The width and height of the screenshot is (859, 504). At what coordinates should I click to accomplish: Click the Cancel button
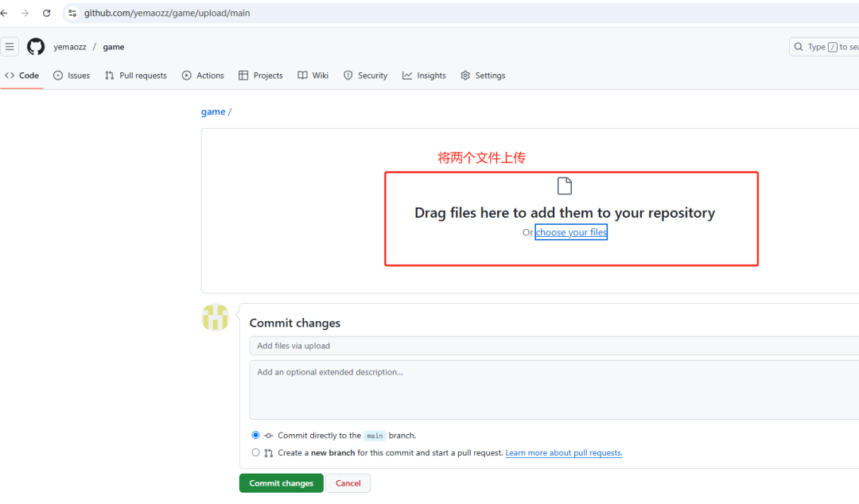[348, 483]
